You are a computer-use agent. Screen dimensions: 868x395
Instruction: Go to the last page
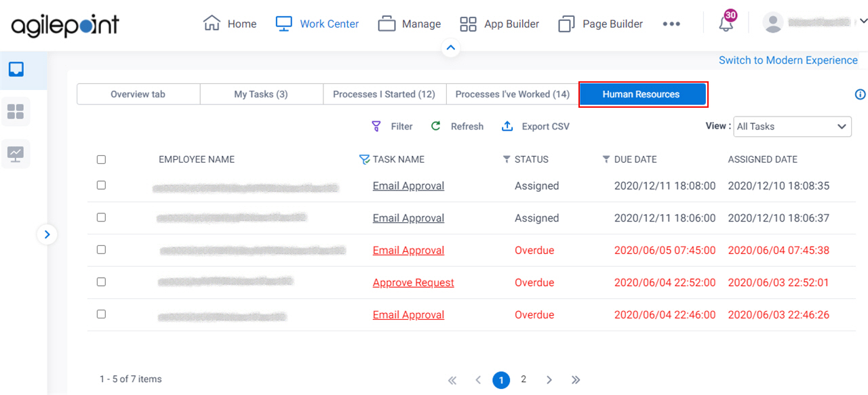coord(576,380)
